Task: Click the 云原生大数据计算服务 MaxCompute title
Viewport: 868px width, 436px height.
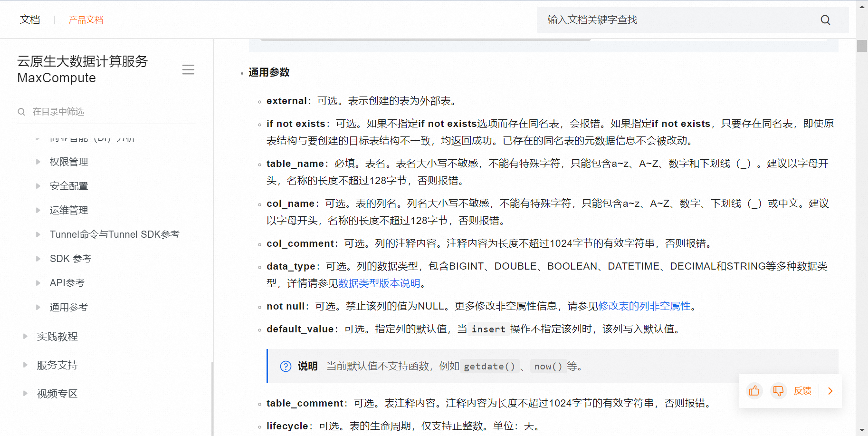Action: click(x=83, y=69)
